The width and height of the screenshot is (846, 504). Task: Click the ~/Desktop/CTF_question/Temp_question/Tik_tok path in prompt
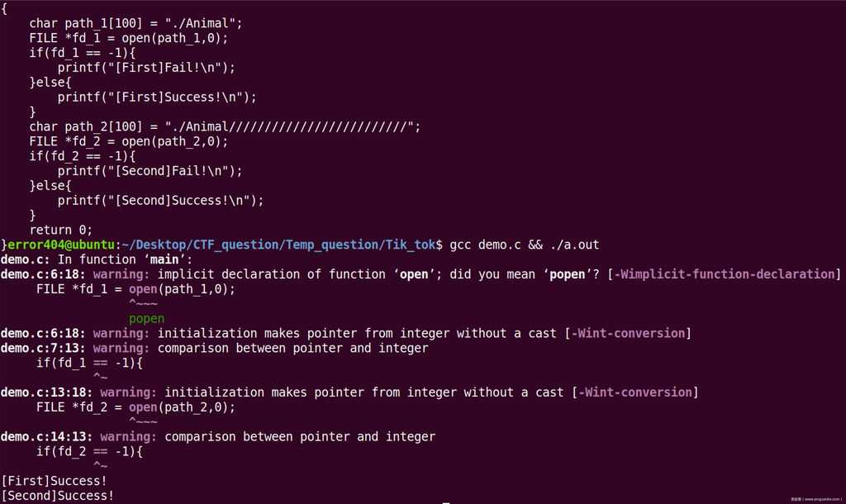(x=282, y=245)
